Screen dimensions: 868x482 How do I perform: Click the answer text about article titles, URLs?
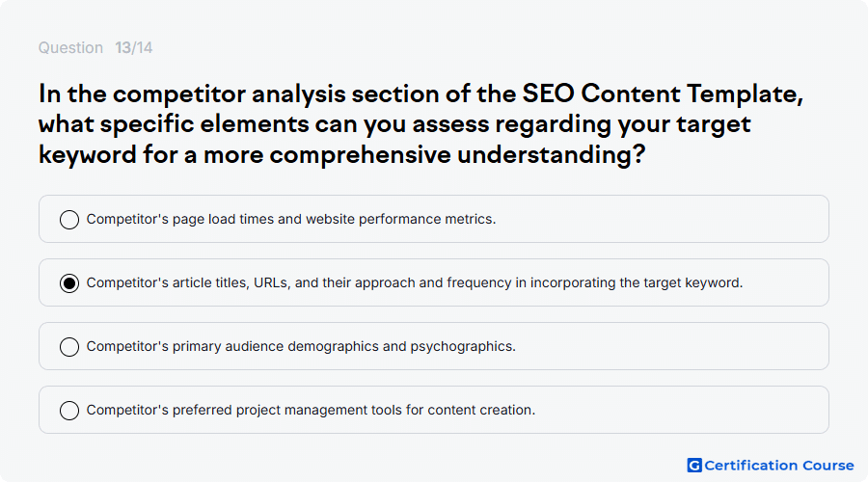415,282
